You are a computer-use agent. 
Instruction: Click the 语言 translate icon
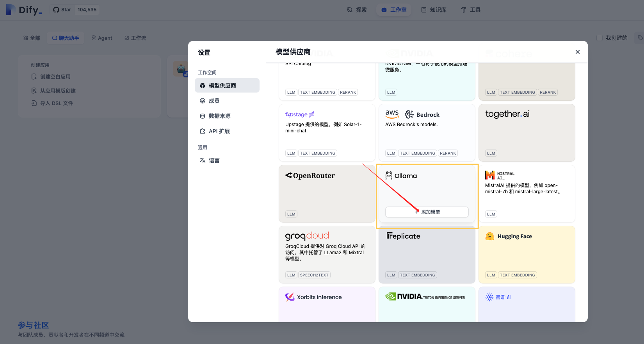203,160
